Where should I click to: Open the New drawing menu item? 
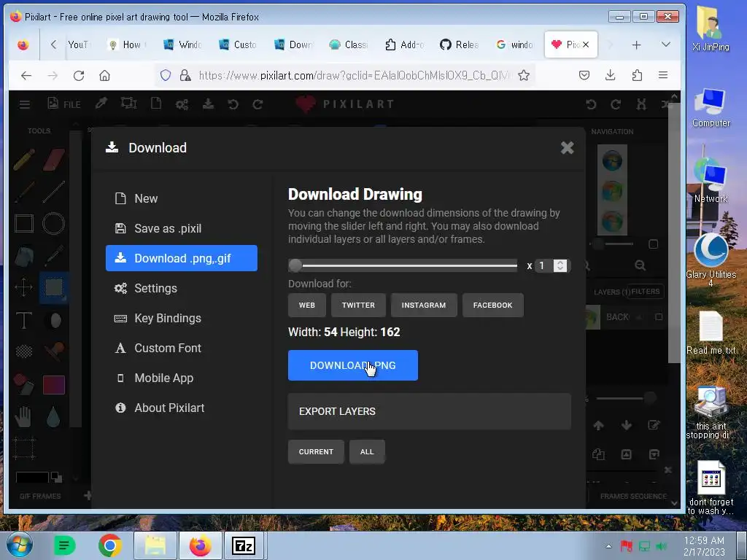[182, 198]
